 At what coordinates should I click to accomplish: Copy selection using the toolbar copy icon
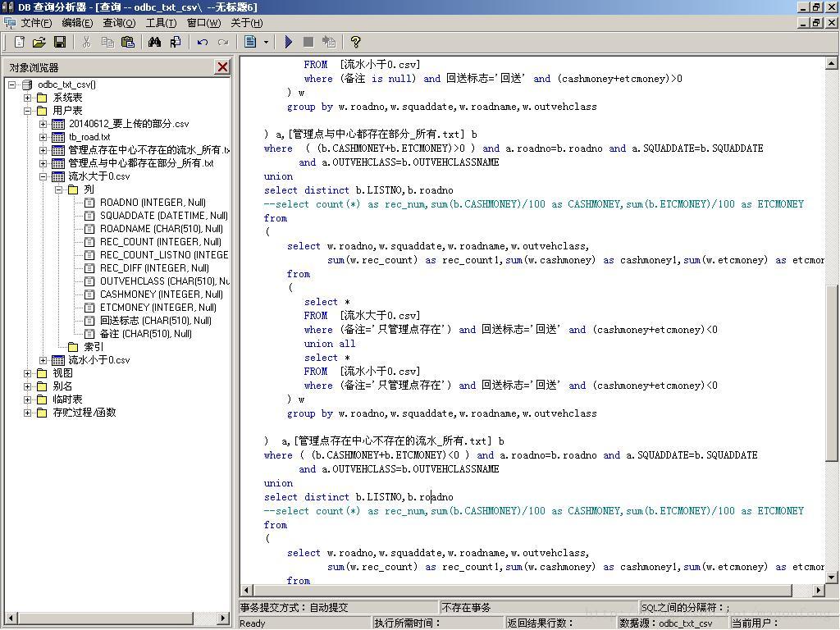pos(107,42)
